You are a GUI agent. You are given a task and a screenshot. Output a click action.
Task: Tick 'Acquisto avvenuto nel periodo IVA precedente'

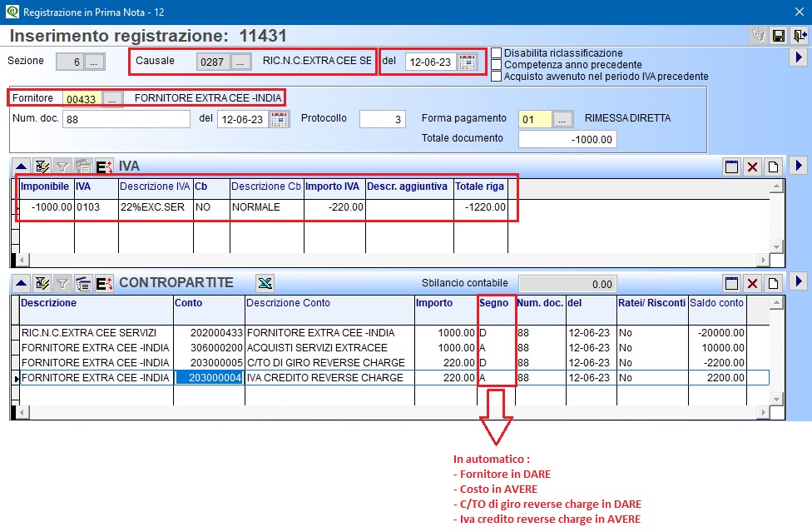(496, 77)
